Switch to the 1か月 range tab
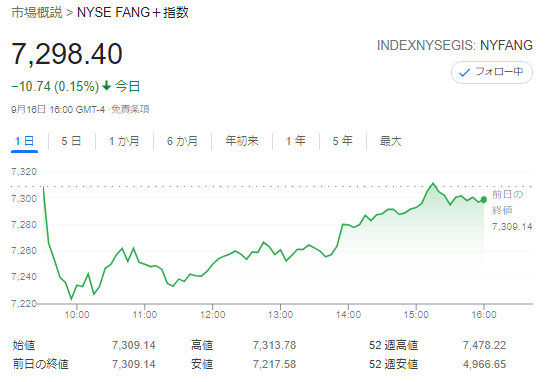This screenshot has width=547, height=382. 124,141
